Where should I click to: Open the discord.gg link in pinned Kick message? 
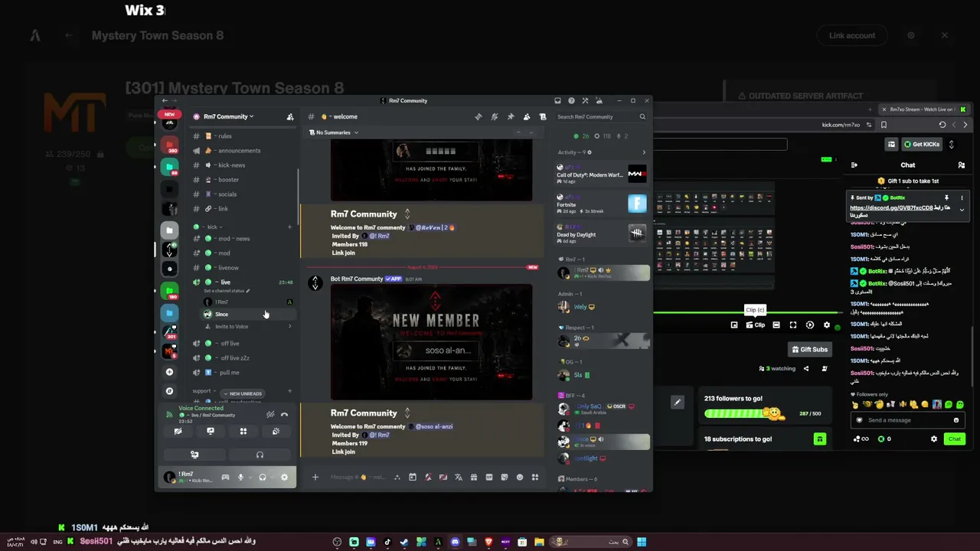[891, 208]
